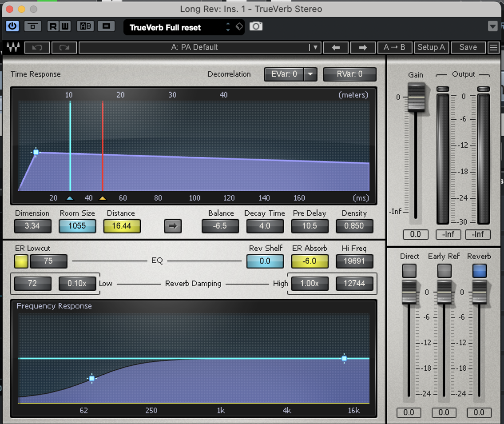
Task: Click the Setup A button
Action: 431,47
